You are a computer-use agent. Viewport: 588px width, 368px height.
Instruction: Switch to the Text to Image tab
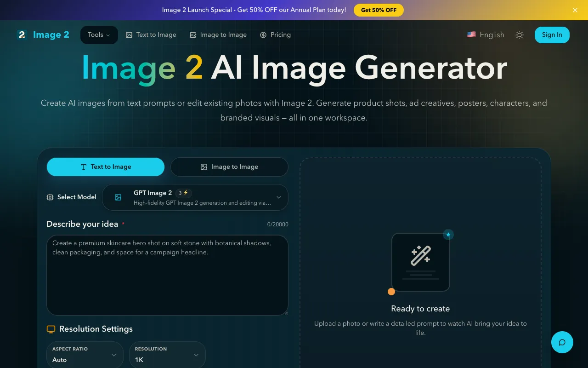click(106, 167)
